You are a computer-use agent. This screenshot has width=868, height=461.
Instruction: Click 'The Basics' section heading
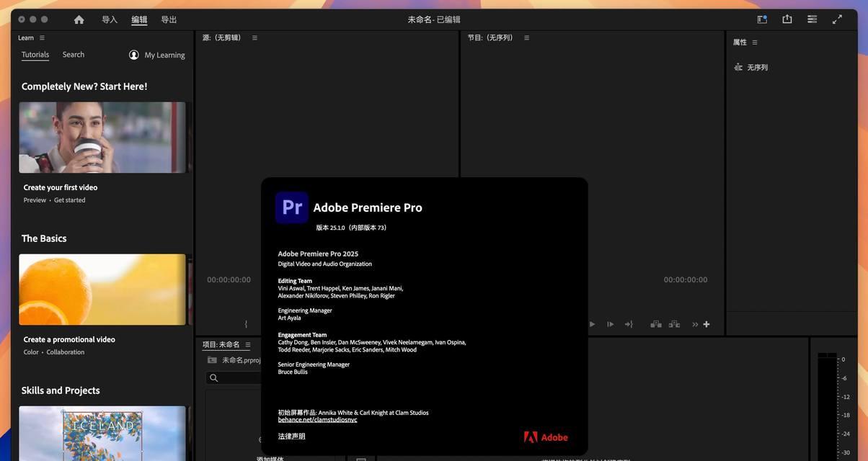coord(44,238)
